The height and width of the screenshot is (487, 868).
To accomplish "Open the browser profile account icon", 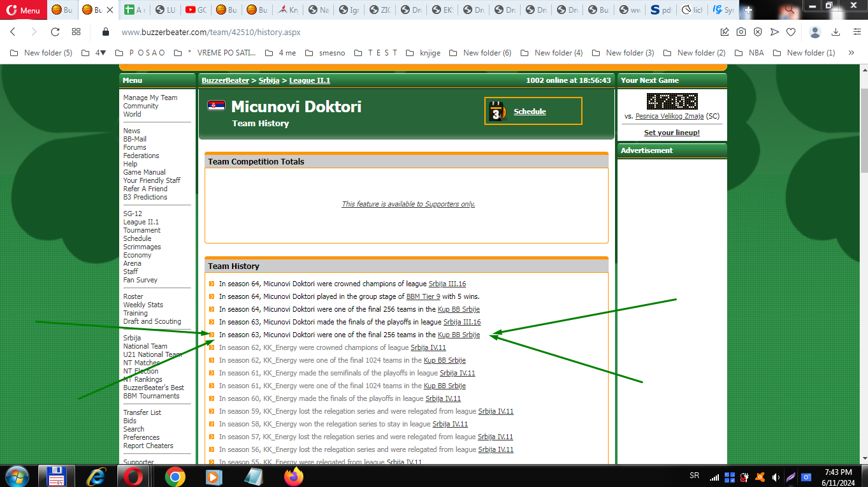I will (815, 32).
